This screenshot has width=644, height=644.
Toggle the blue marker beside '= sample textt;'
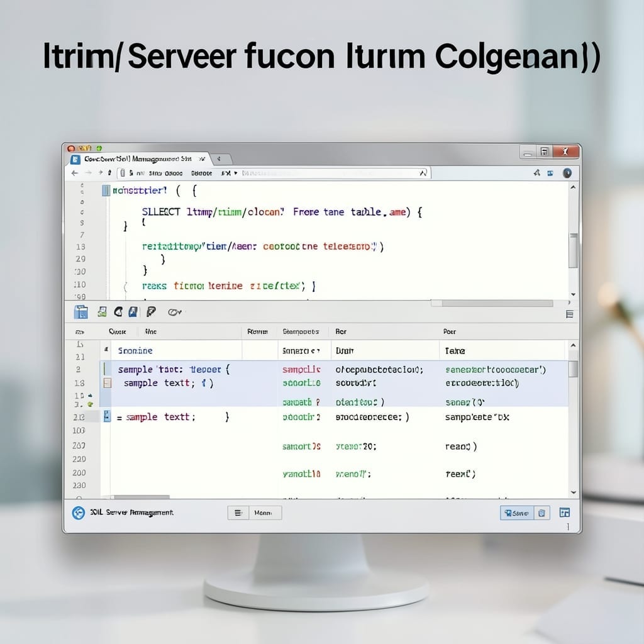[107, 416]
